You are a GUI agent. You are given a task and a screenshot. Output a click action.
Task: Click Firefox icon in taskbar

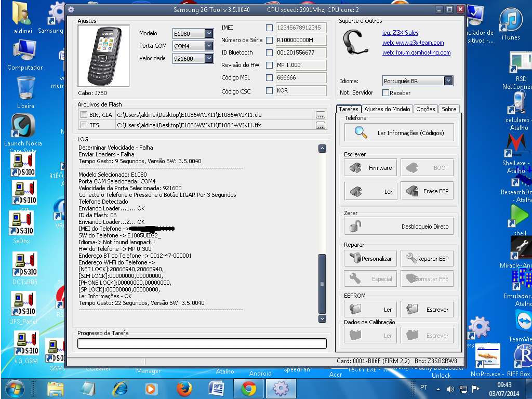pos(184,389)
